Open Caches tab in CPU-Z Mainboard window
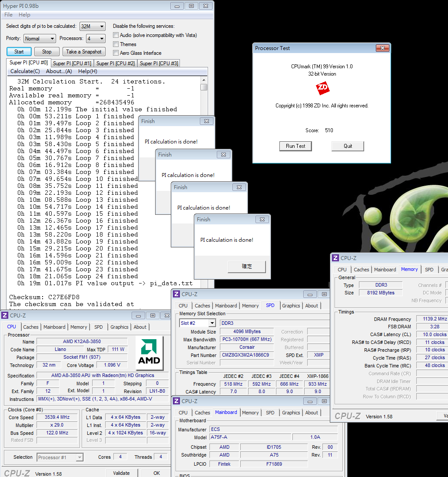This screenshot has width=448, height=477. pyautogui.click(x=202, y=413)
